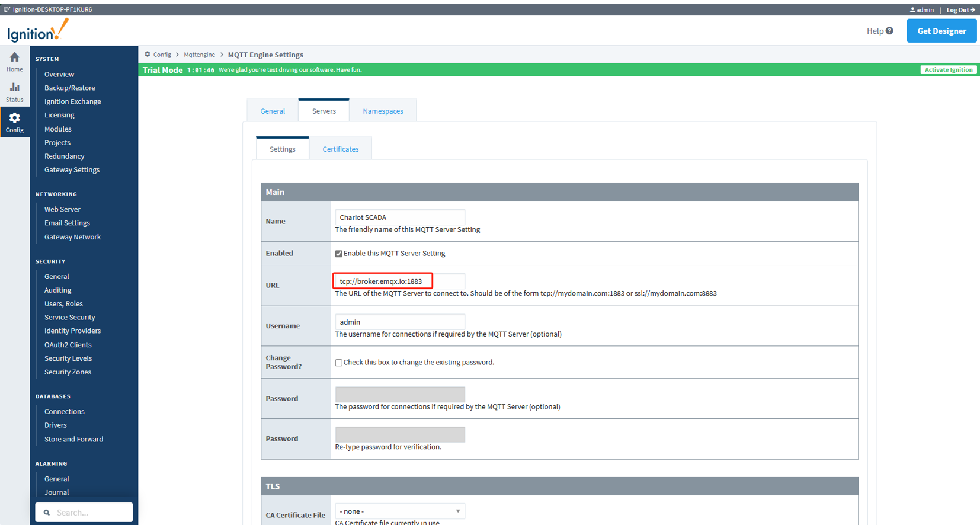The image size is (980, 525).
Task: Open Projects in the sidebar
Action: pos(57,142)
